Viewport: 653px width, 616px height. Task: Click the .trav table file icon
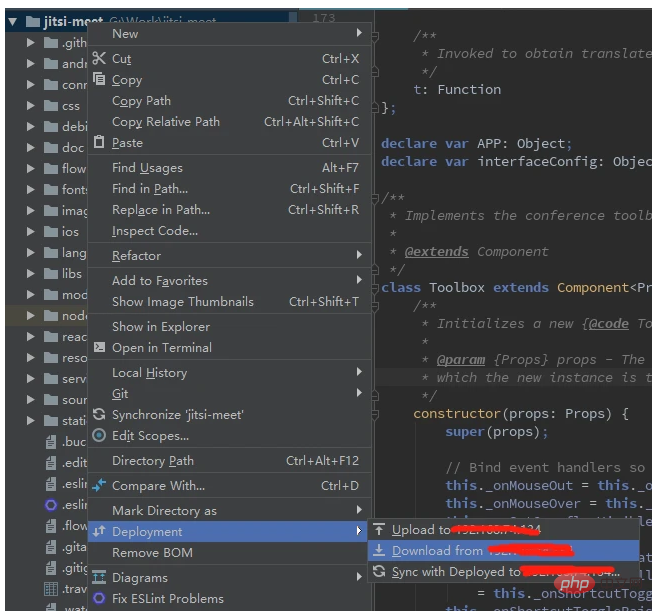pyautogui.click(x=51, y=589)
